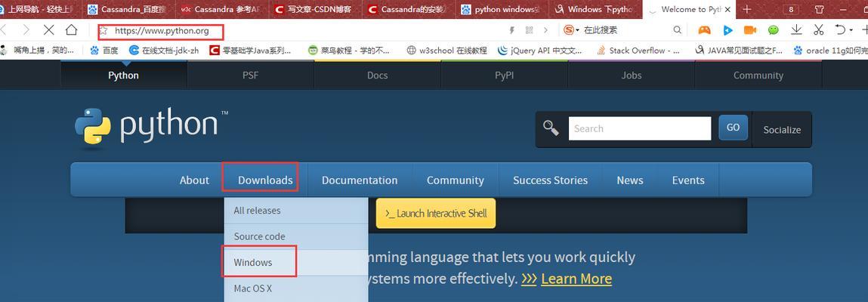Switch to the 写文章-CSDN博客 browser tab
Viewport: 868px width, 302px height.
tap(316, 9)
